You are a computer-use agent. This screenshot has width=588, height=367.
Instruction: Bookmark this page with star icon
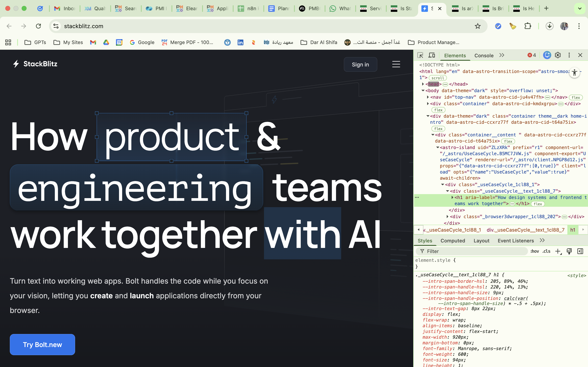pyautogui.click(x=478, y=26)
